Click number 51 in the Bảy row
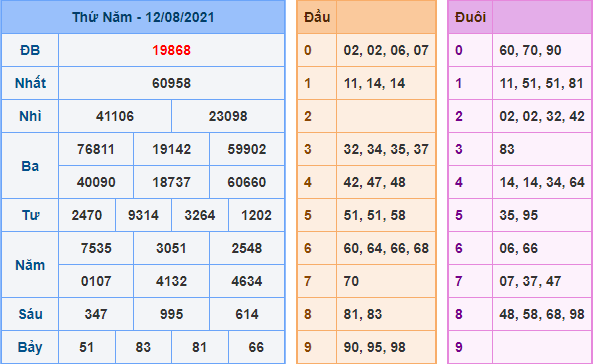 point(87,347)
